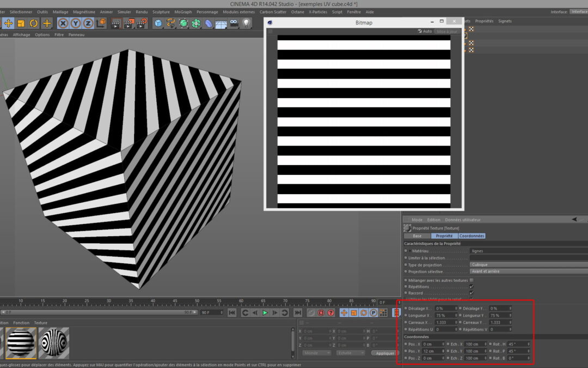Expand the Matériau disclosure arrow
Viewport: 588px width, 368px height.
(410, 251)
